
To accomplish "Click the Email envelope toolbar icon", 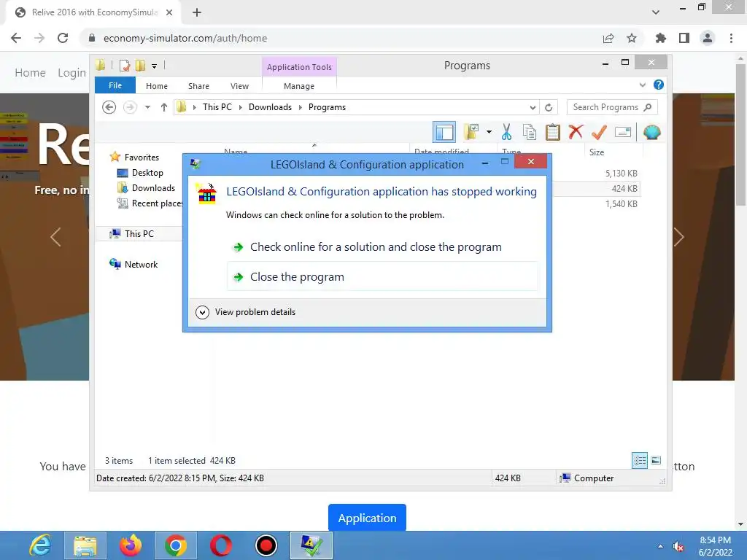I will click(623, 133).
